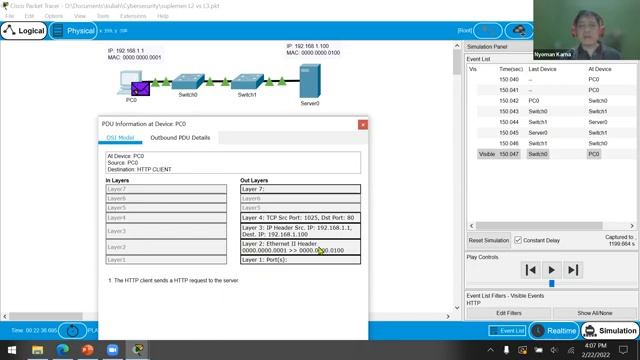The width and height of the screenshot is (640, 360).
Task: Switch to Realtime mode
Action: (x=554, y=331)
